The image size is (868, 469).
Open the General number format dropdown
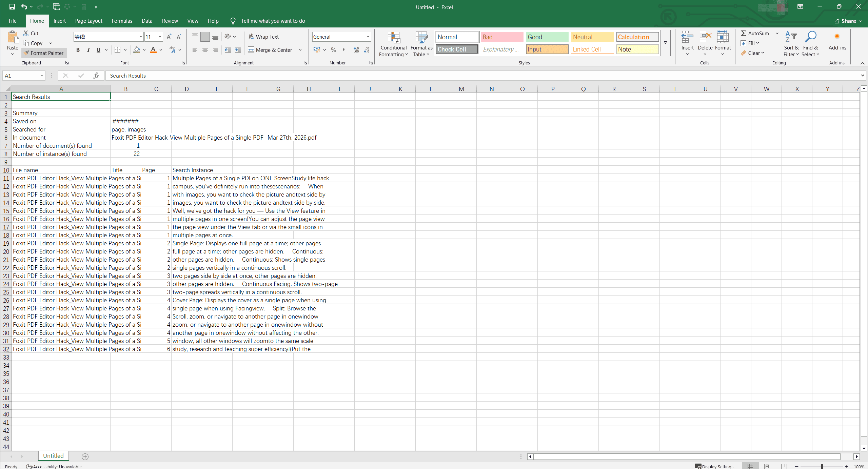click(368, 37)
